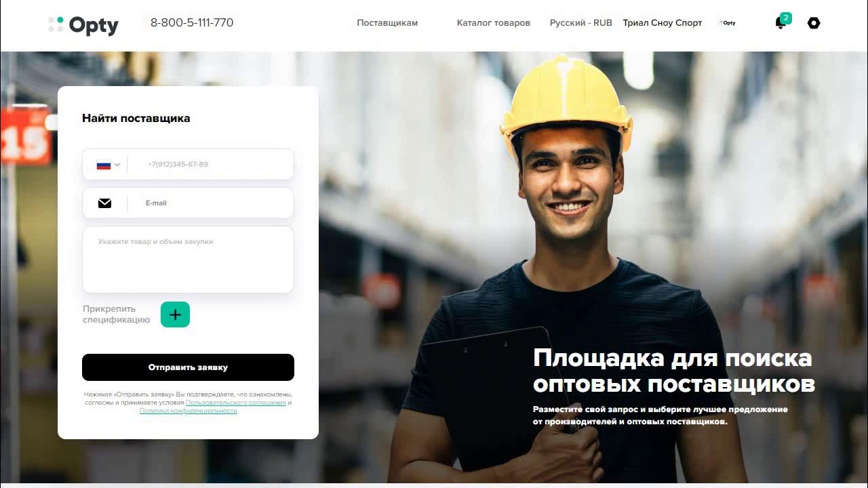Open the Политики конфиденциальности link
This screenshot has width=868, height=488.
188,411
